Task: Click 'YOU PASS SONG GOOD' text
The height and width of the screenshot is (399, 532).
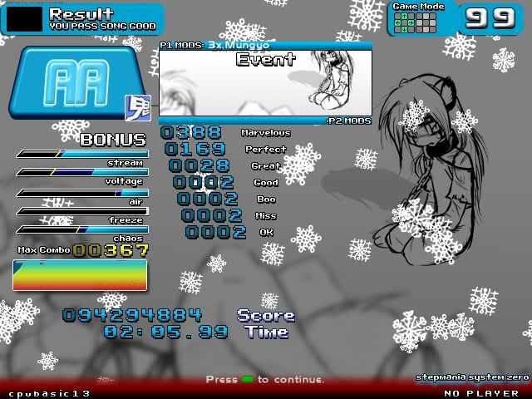Action: [x=103, y=27]
